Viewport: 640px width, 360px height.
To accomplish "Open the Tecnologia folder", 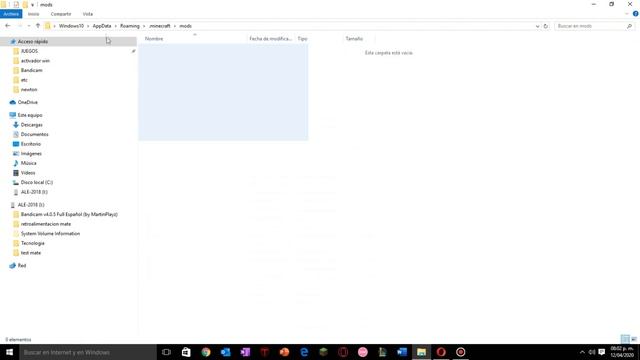I will 33,243.
